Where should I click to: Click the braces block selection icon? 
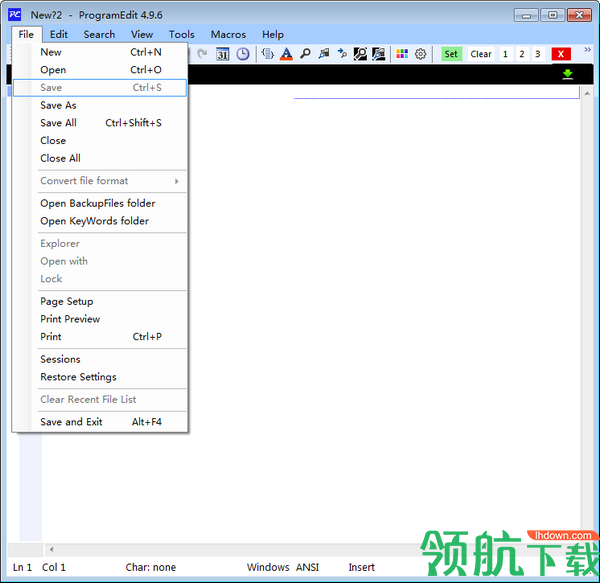pyautogui.click(x=267, y=54)
